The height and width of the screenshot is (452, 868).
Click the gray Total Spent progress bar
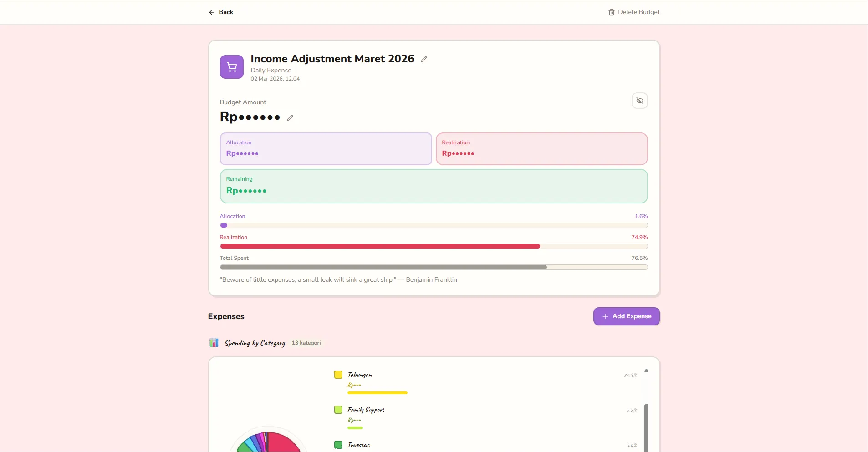click(x=434, y=267)
